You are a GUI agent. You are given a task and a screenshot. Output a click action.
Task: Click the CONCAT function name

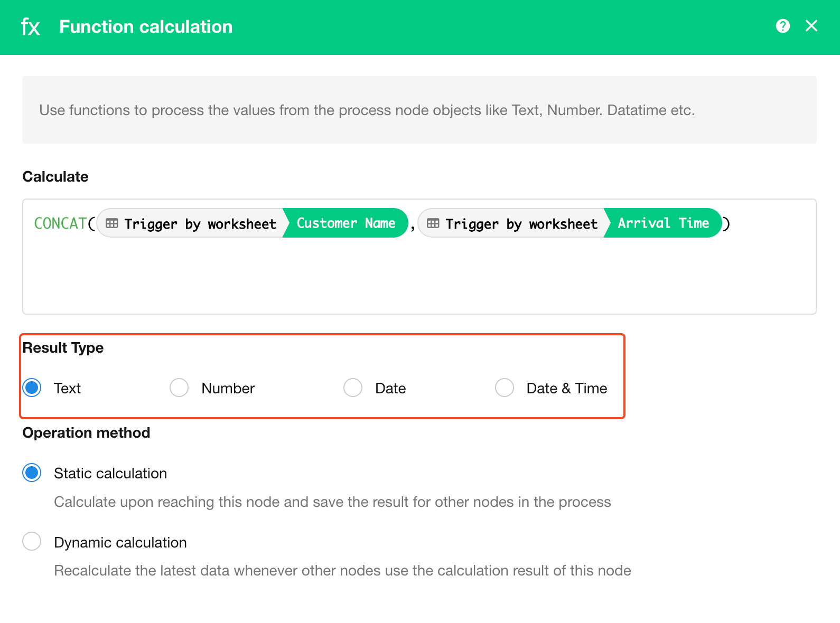click(60, 223)
